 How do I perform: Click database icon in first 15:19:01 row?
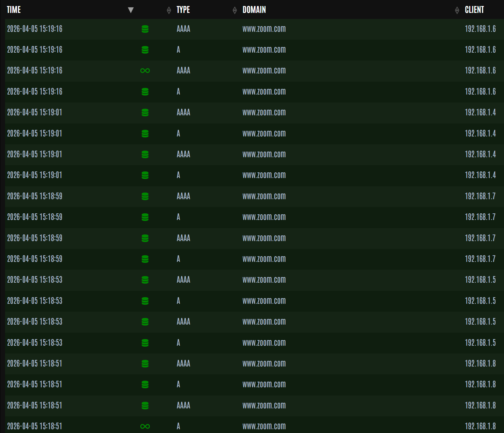(x=145, y=113)
